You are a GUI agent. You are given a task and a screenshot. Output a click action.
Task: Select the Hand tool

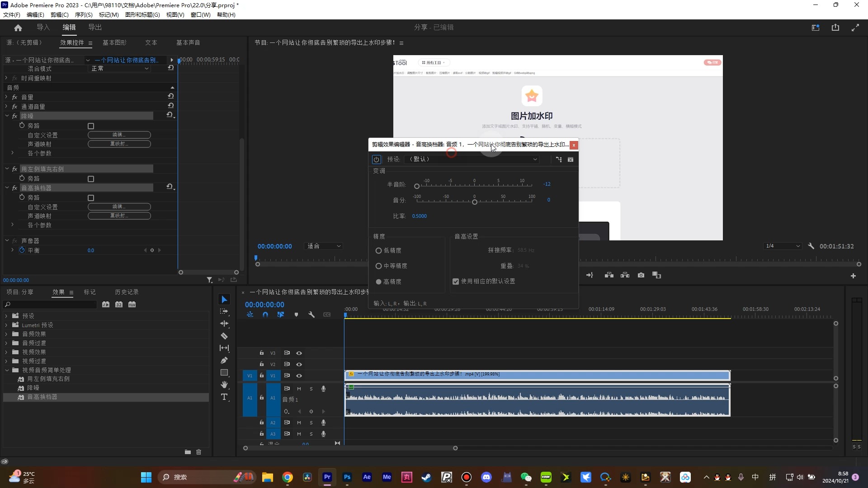pyautogui.click(x=224, y=385)
